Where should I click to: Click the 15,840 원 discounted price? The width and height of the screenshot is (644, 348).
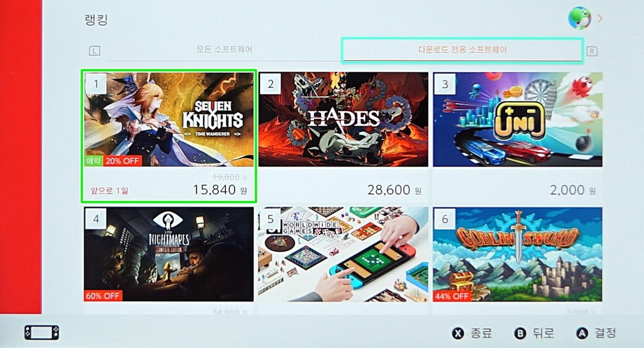pos(220,190)
